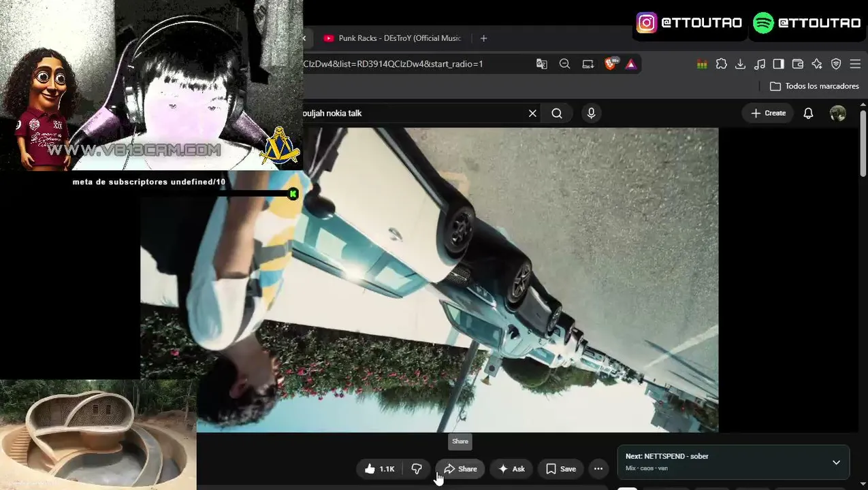Screen dimensions: 868x490
Task: Click the install/cast screen icon in address bar
Action: (588, 64)
